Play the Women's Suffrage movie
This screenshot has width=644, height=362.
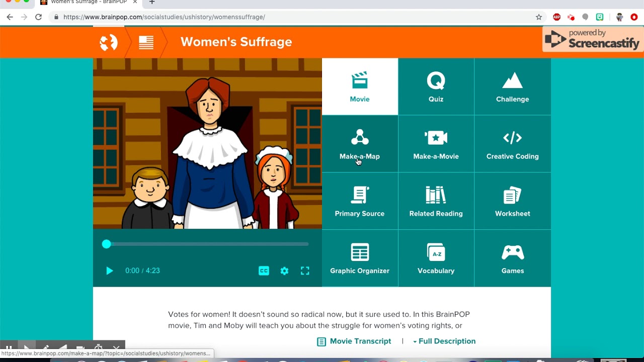pos(109,271)
